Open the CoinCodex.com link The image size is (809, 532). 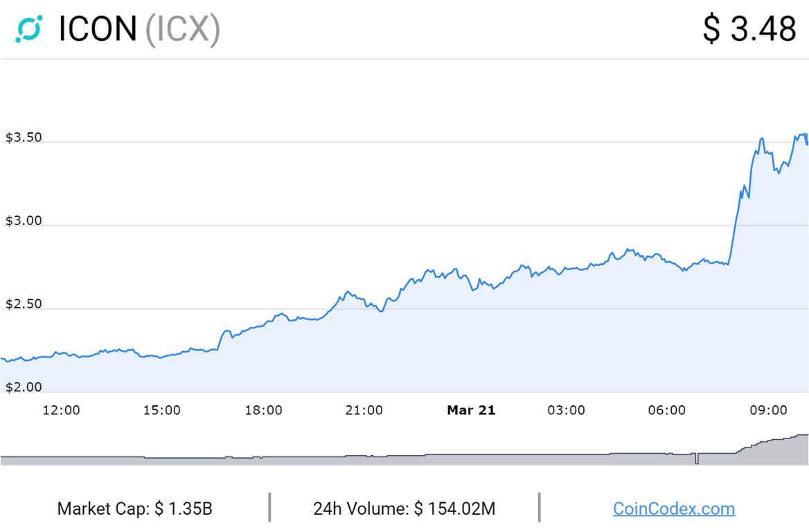pyautogui.click(x=673, y=508)
